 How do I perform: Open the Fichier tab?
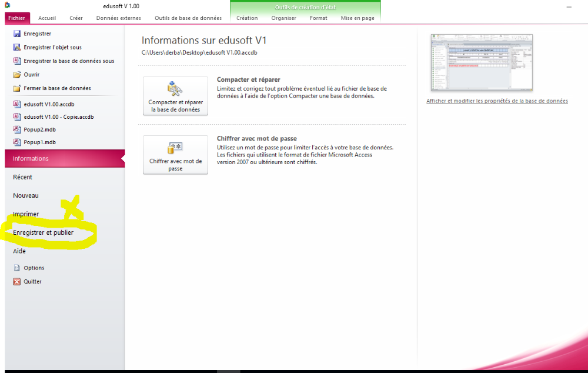click(16, 18)
